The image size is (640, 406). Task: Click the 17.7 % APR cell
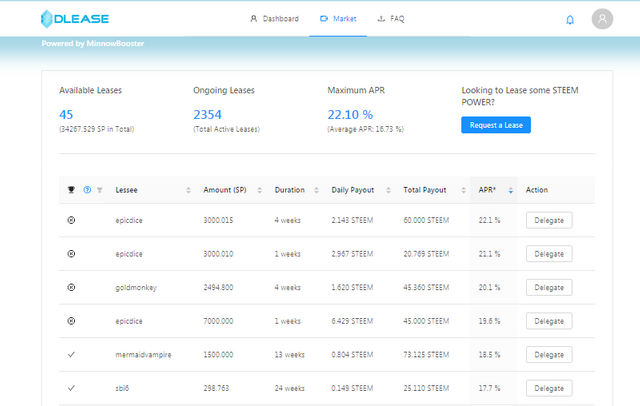(489, 388)
